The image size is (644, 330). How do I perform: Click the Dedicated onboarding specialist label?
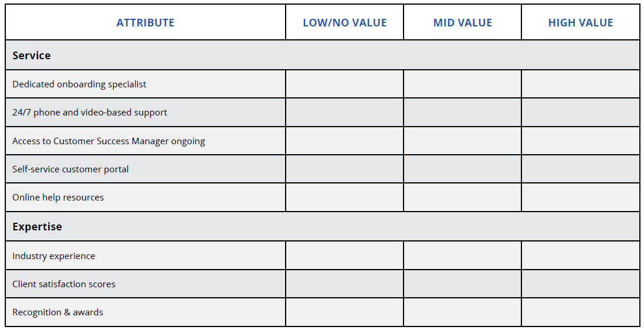click(x=79, y=84)
